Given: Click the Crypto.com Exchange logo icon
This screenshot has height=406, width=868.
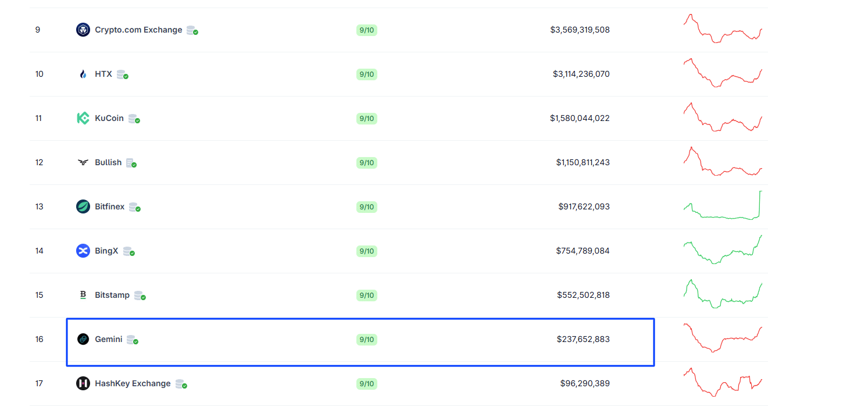Looking at the screenshot, I should 83,30.
